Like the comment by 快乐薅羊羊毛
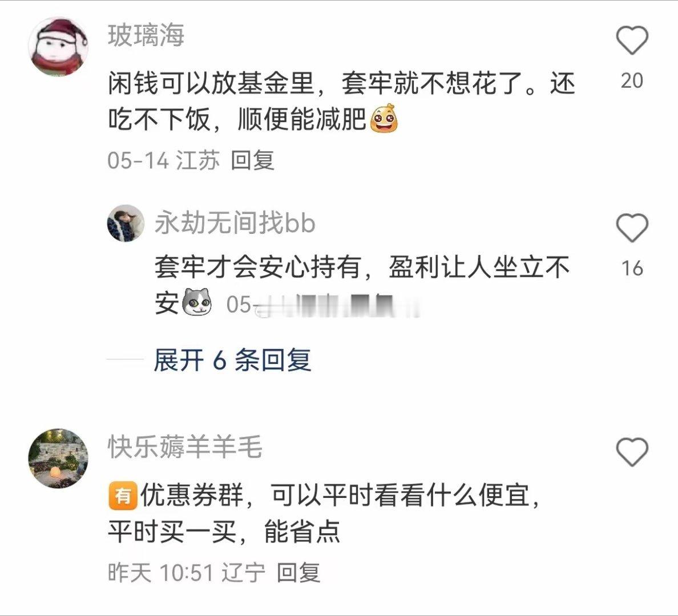 [x=632, y=452]
